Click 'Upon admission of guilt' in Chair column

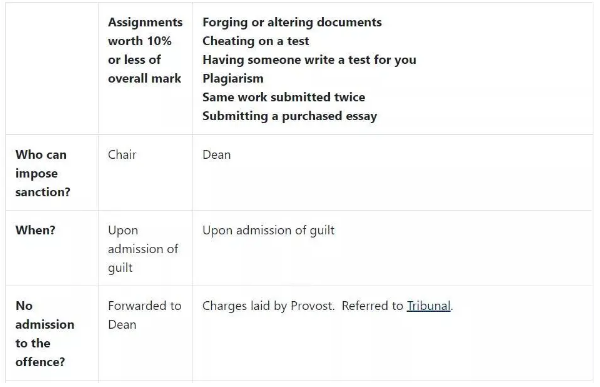pyautogui.click(x=143, y=249)
